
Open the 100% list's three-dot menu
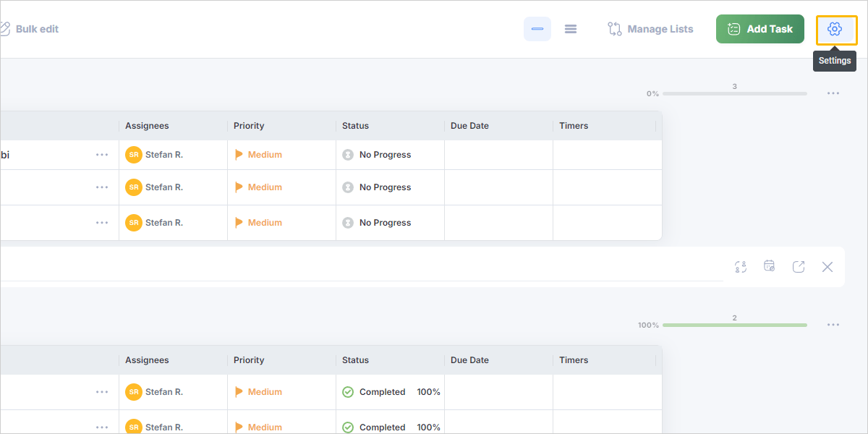833,325
